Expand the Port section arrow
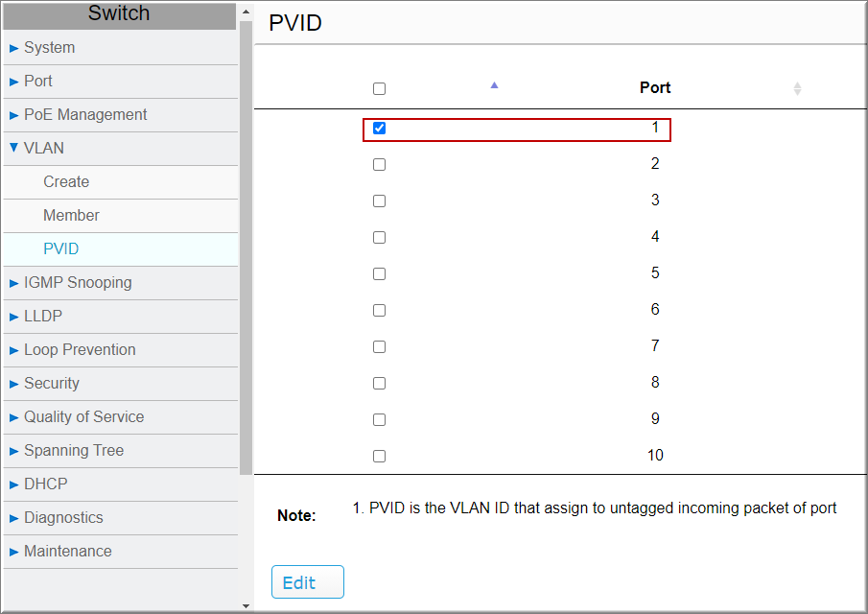Viewport: 868px width, 614px height. click(x=13, y=82)
